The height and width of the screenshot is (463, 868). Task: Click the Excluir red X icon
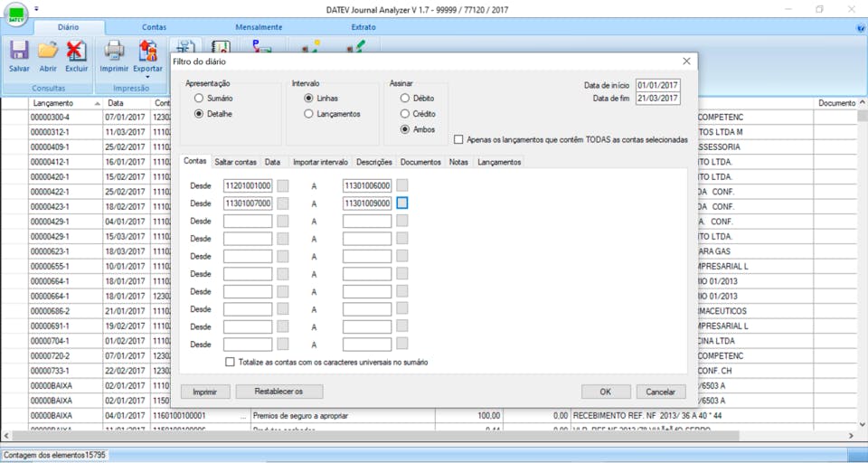(76, 52)
